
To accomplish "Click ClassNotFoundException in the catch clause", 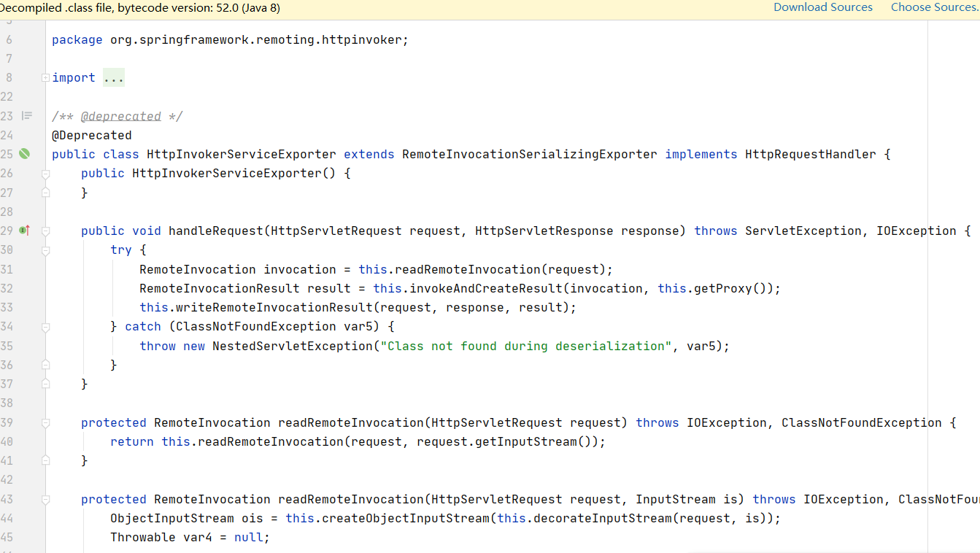I will [x=256, y=326].
